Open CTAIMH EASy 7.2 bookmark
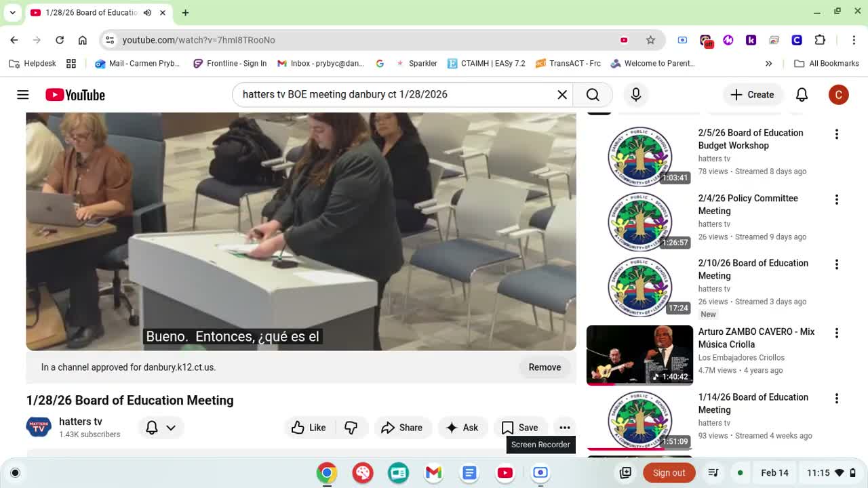Viewport: 868px width, 488px height. (486, 63)
